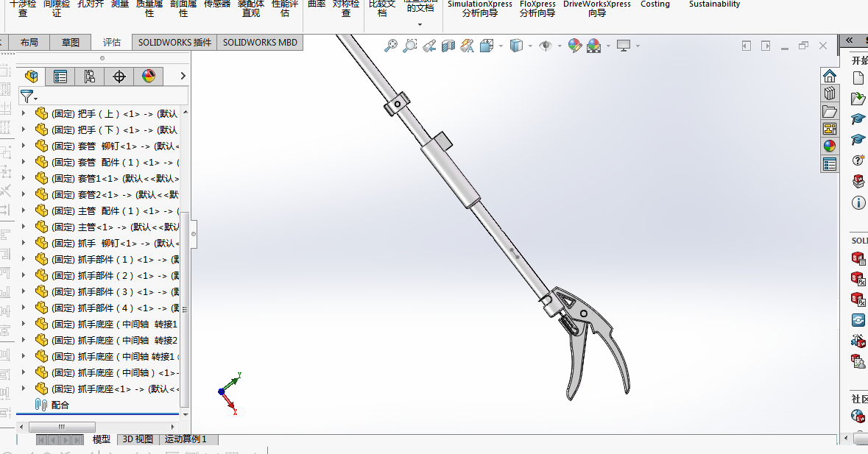Open SOLIDWORKS MBD tab

(x=260, y=42)
